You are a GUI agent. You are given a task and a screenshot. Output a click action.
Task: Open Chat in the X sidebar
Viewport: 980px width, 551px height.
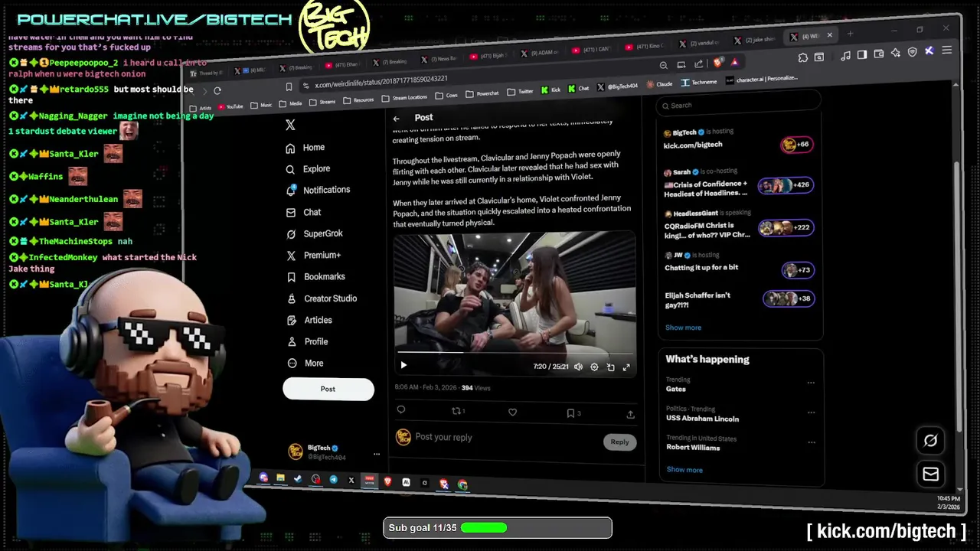303,212
